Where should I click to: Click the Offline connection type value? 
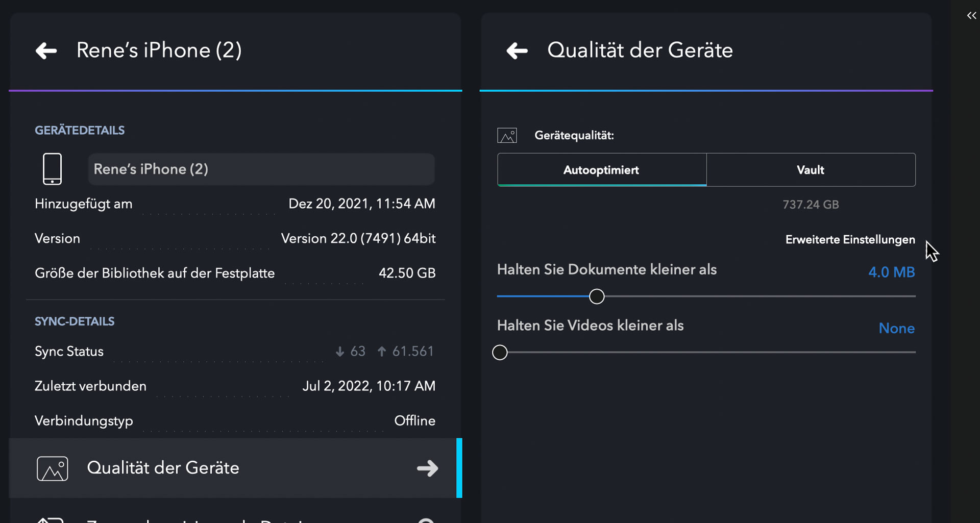click(414, 421)
